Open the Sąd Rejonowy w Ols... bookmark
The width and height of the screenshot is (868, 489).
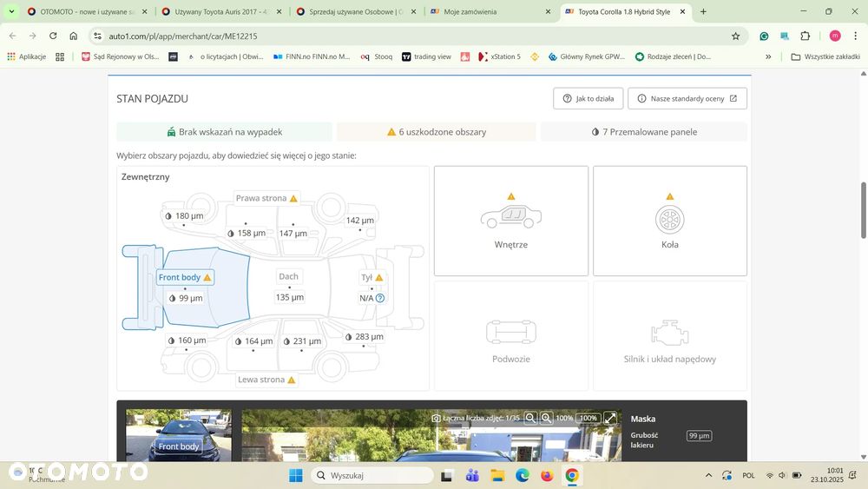click(x=120, y=56)
